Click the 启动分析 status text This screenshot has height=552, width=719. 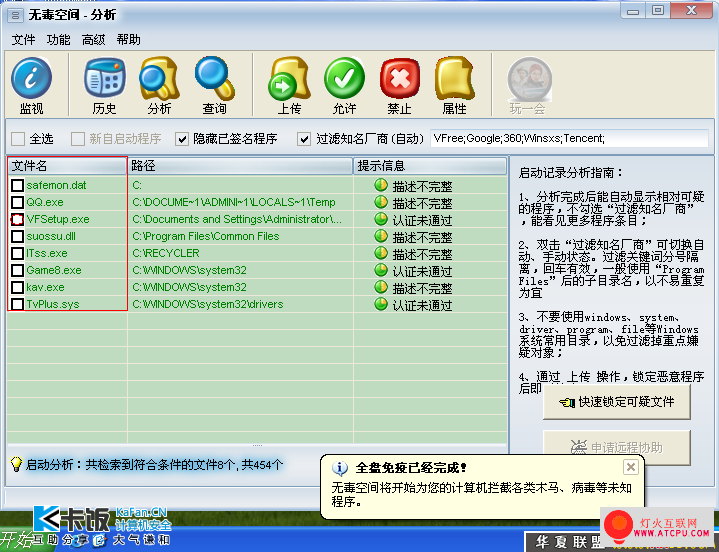coord(154,464)
